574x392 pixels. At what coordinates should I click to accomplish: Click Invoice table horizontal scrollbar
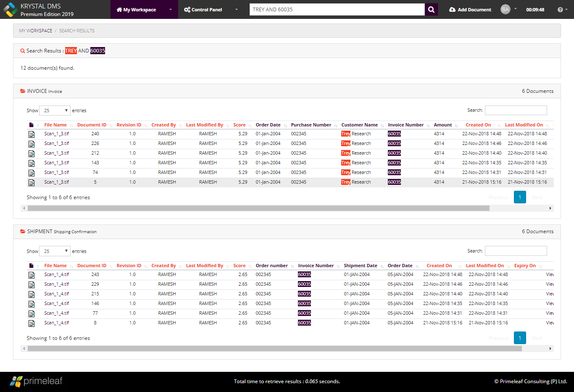coord(258,208)
